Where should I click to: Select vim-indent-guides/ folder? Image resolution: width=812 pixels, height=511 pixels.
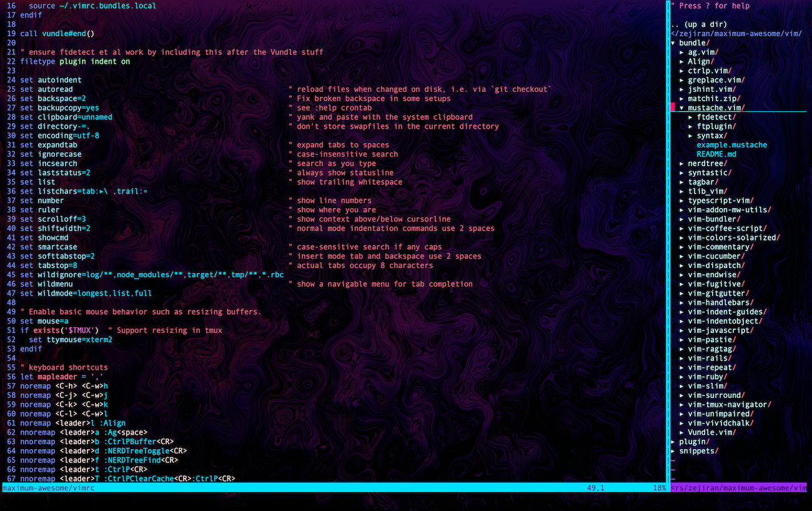tap(727, 312)
